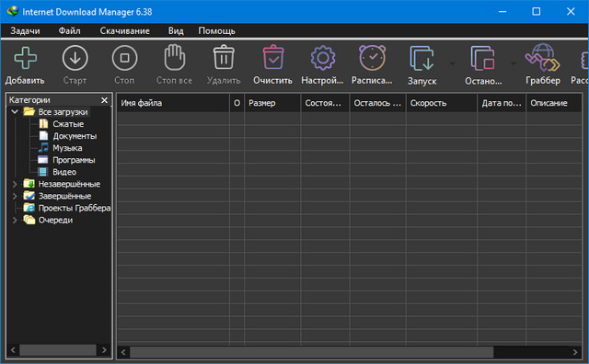This screenshot has height=364, width=589.
Task: Open dropdown arrow next to Останов
Action: [x=514, y=63]
